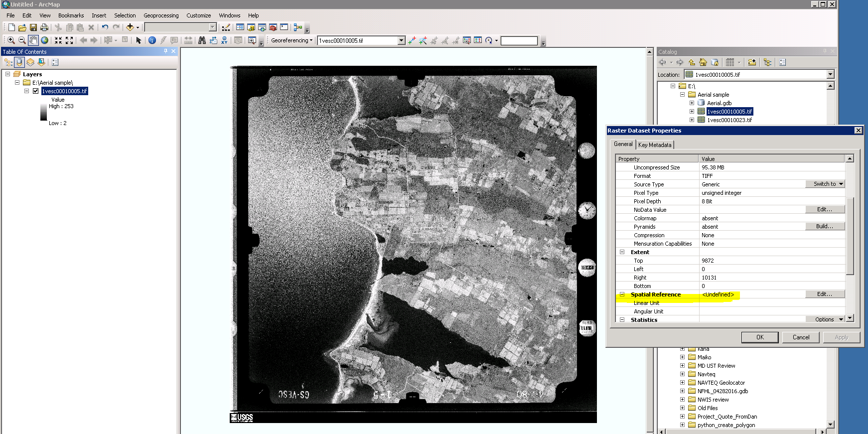
Task: Toggle List By Drawing Order view
Action: pyautogui.click(x=8, y=62)
